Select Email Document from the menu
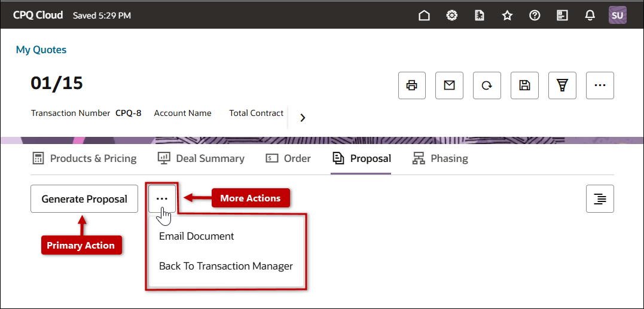 (196, 236)
